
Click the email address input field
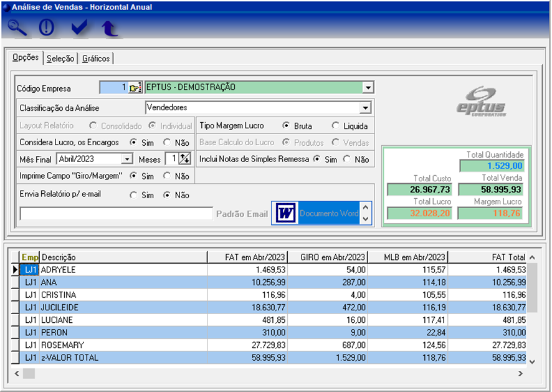click(117, 214)
